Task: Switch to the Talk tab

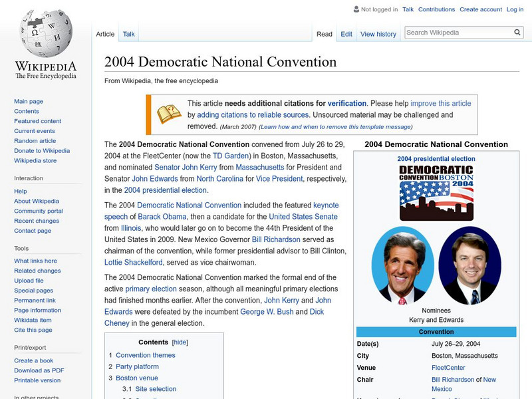Action: click(x=128, y=34)
